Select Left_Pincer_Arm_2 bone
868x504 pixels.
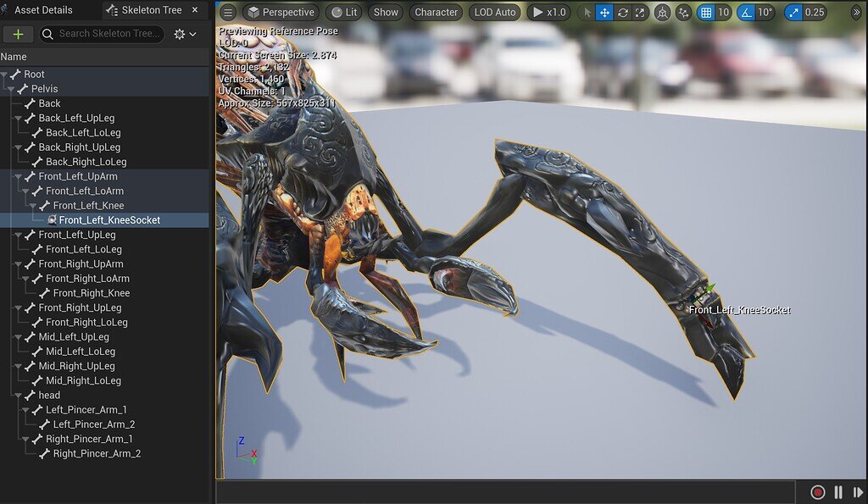pyautogui.click(x=94, y=424)
